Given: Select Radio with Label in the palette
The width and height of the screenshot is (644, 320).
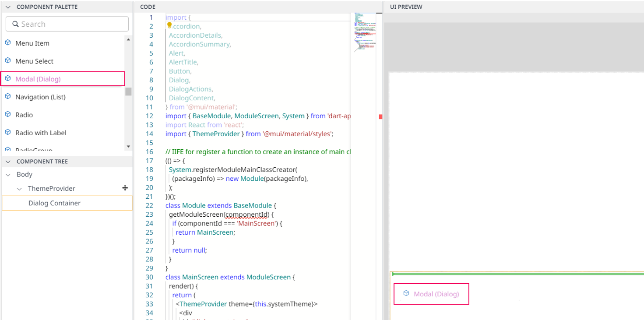Looking at the screenshot, I should tap(41, 133).
